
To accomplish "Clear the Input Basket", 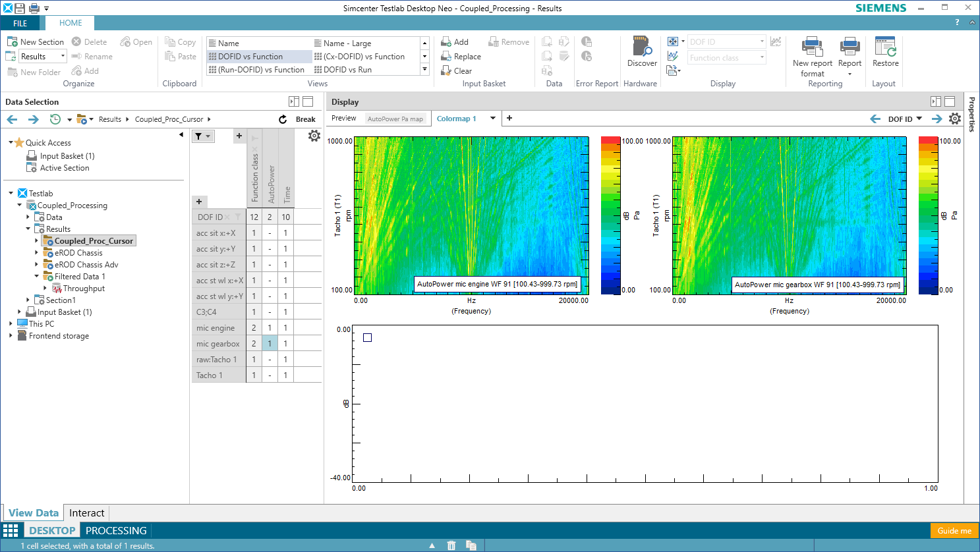I will (456, 71).
